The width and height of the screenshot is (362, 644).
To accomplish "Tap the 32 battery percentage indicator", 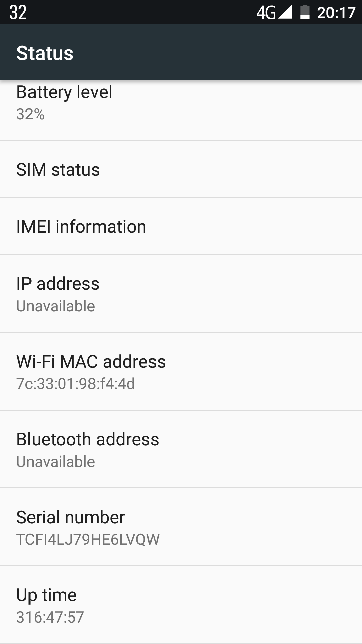I will (18, 12).
